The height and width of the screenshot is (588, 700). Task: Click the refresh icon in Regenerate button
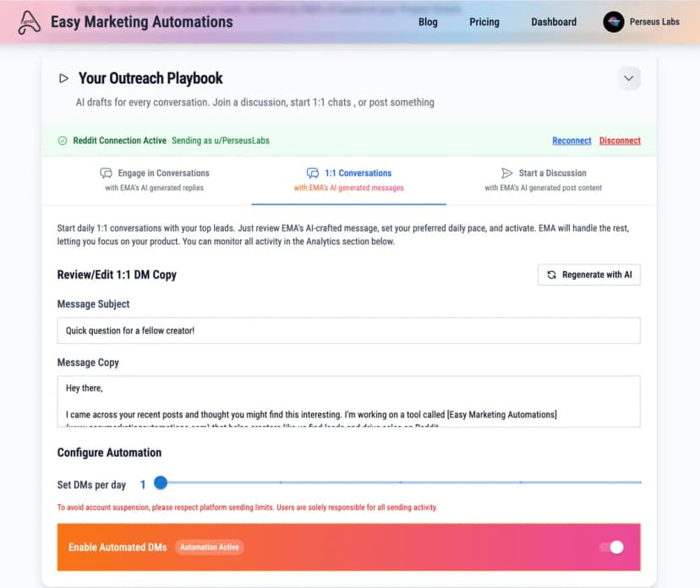[551, 275]
